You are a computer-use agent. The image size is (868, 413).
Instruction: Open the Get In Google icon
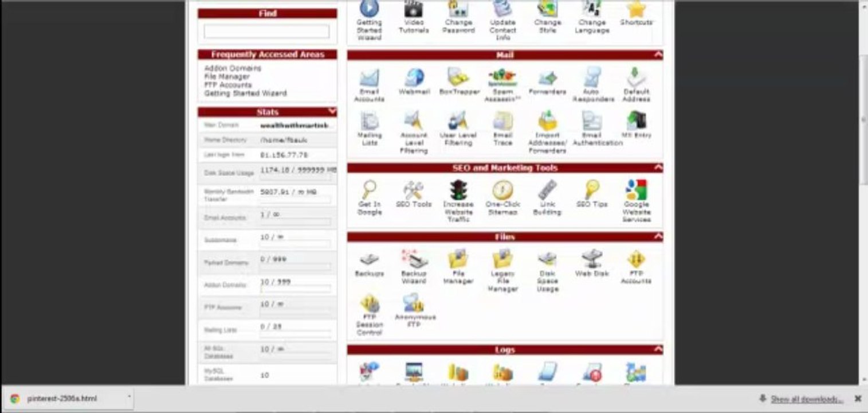click(x=369, y=190)
